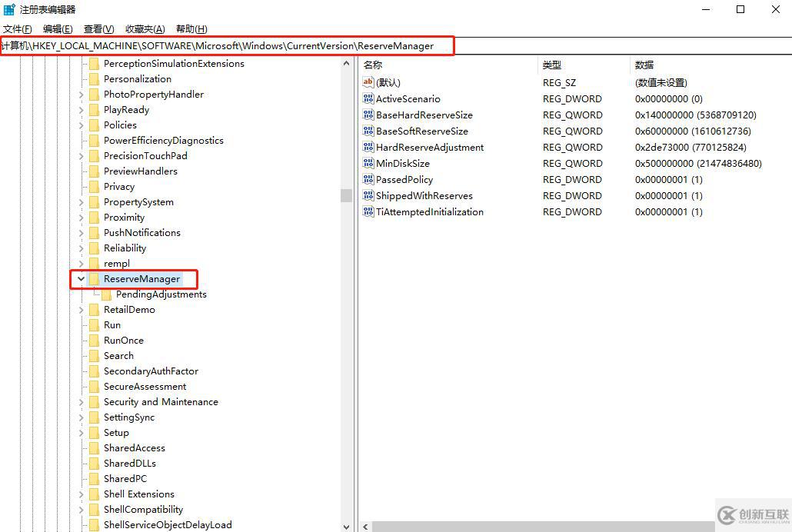Click the PassedPolicy value icon
This screenshot has height=532, width=792.
(368, 179)
